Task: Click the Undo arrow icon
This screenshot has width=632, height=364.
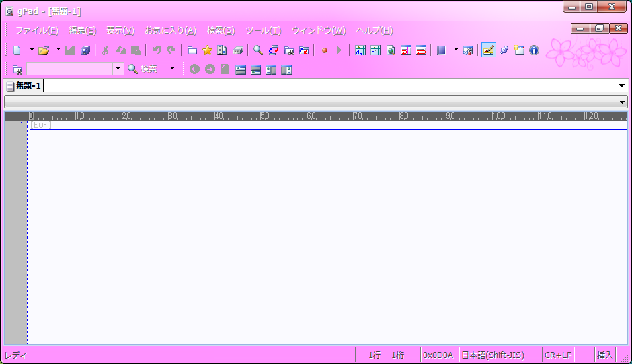Action: click(x=157, y=50)
